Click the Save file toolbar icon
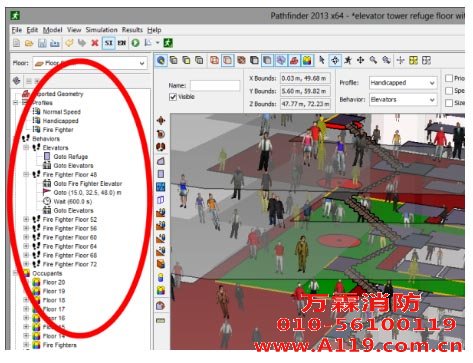The width and height of the screenshot is (473, 363). coord(42,43)
